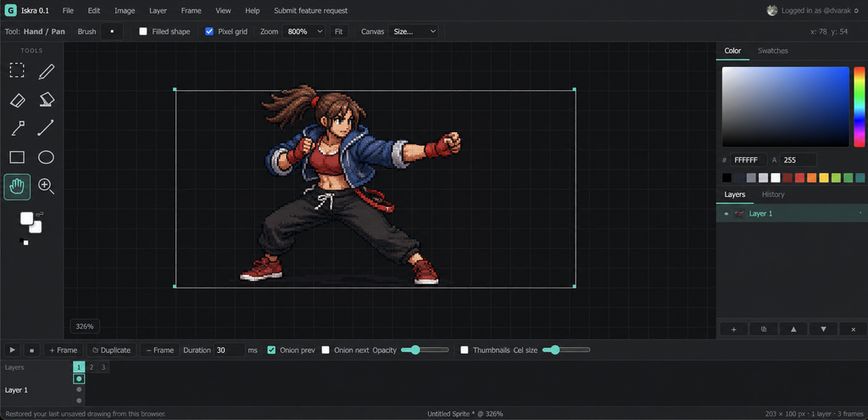Click the Duplicate frame button
The width and height of the screenshot is (868, 420).
[x=111, y=350]
